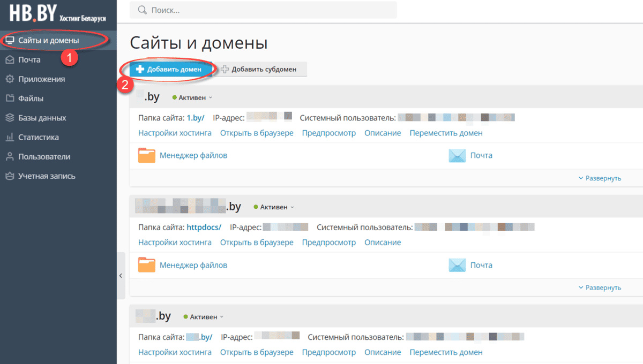Open Учетная запись in the sidebar
This screenshot has height=364, width=643.
(58, 176)
